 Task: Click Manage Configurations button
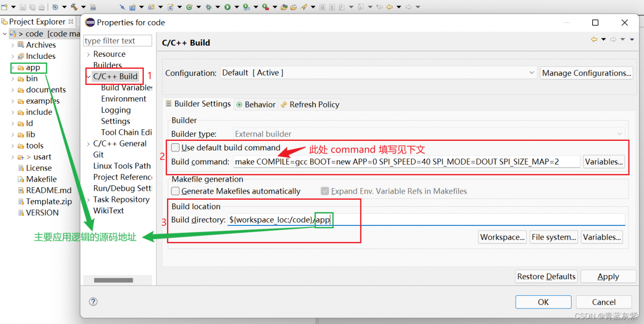coord(587,73)
